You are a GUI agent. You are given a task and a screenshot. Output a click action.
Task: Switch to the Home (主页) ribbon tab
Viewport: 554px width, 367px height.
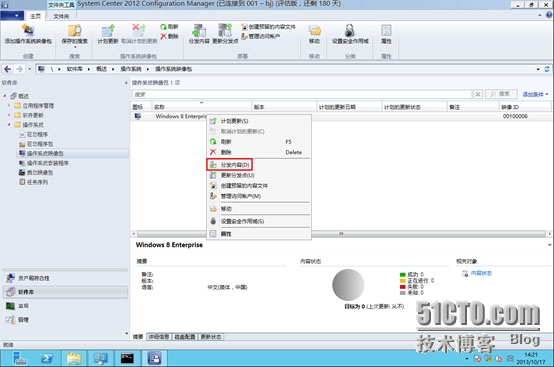[35, 16]
